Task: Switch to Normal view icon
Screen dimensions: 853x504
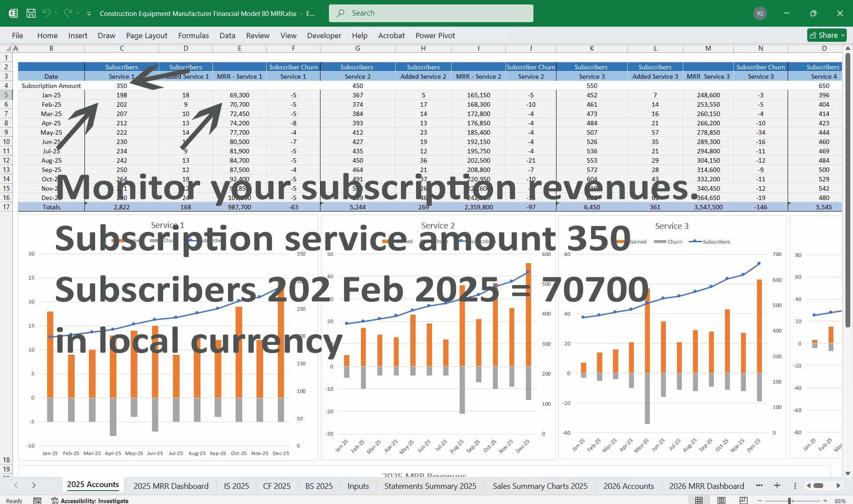Action: (x=699, y=500)
